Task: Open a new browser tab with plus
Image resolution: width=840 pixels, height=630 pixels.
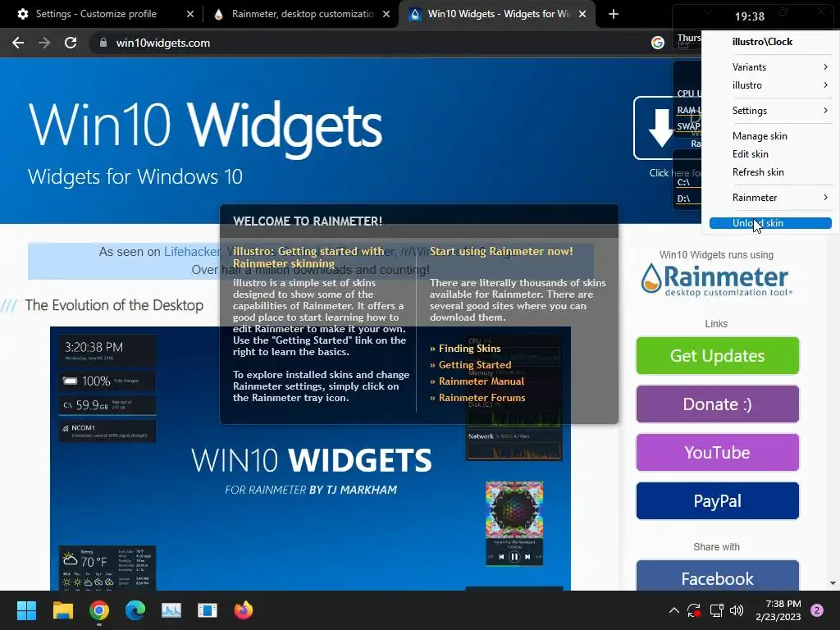Action: 614,14
